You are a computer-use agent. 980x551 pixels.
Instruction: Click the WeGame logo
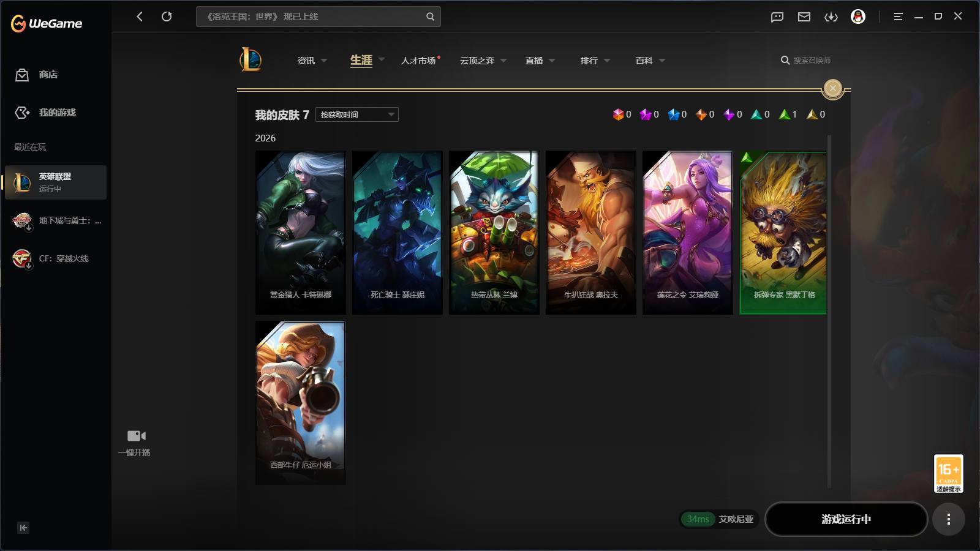point(47,23)
